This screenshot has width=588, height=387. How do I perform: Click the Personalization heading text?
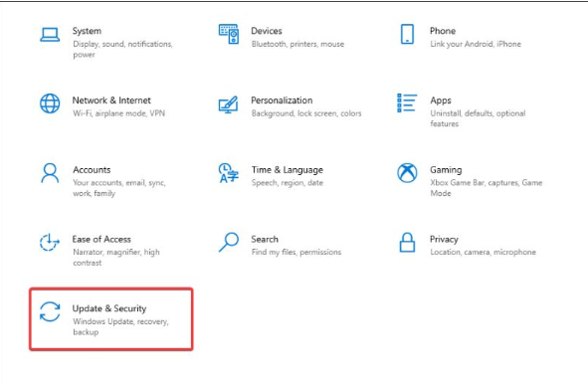pos(282,100)
